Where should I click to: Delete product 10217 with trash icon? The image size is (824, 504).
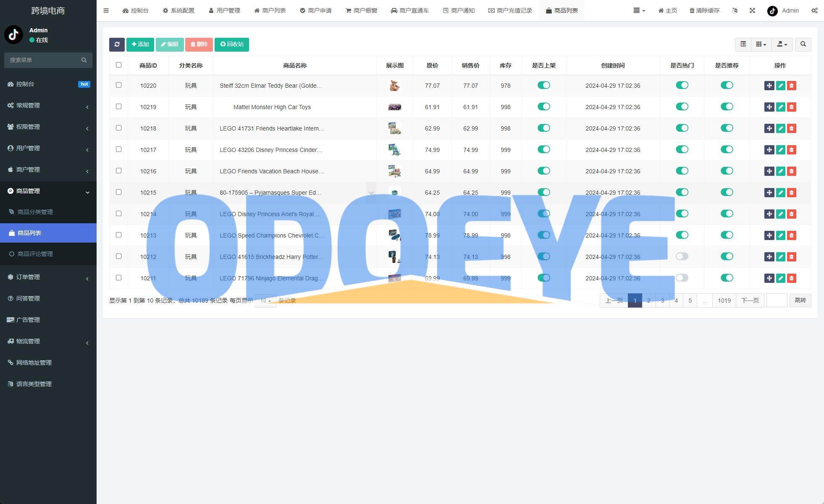coord(791,150)
